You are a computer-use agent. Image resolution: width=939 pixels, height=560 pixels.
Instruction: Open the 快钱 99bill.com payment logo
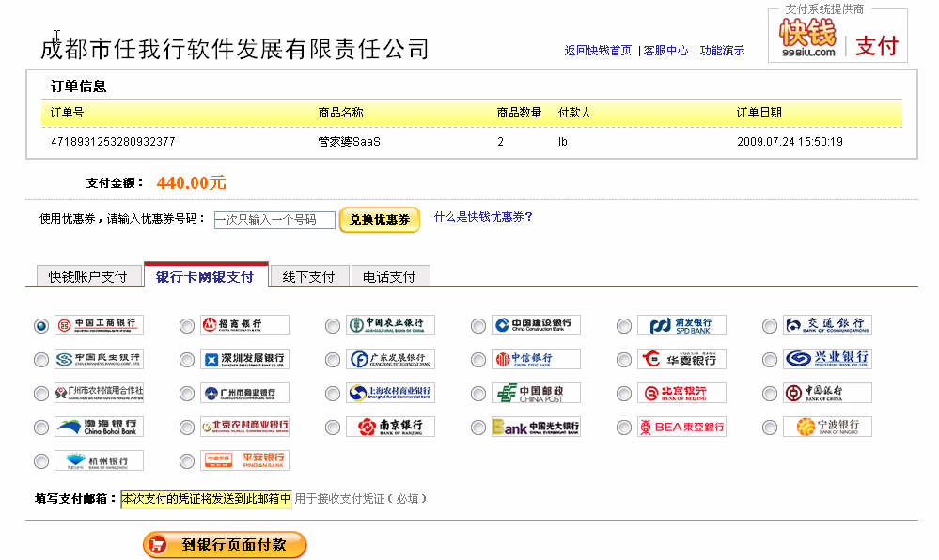pyautogui.click(x=837, y=36)
